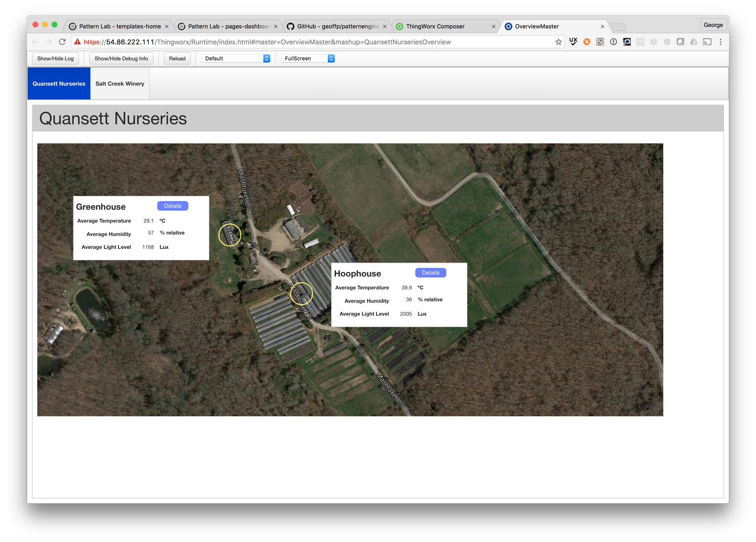Click the ThingWorx logo on the Composer tab
This screenshot has width=756, height=542.
pyautogui.click(x=400, y=26)
